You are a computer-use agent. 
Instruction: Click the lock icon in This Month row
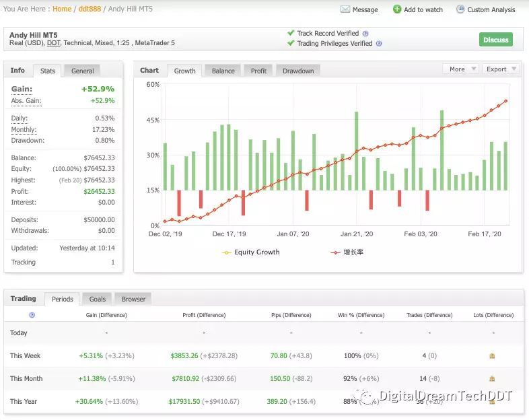[492, 378]
